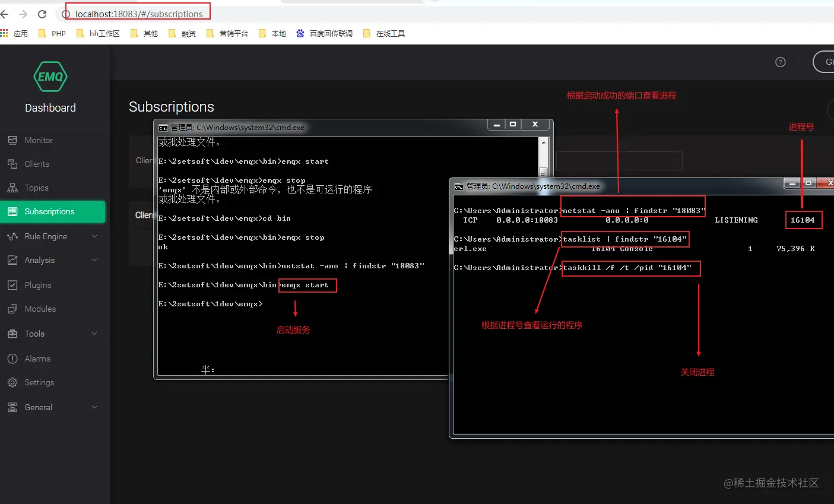Viewport: 834px width, 504px height.
Task: Click the EMQ Dashboard logo
Action: point(50,77)
